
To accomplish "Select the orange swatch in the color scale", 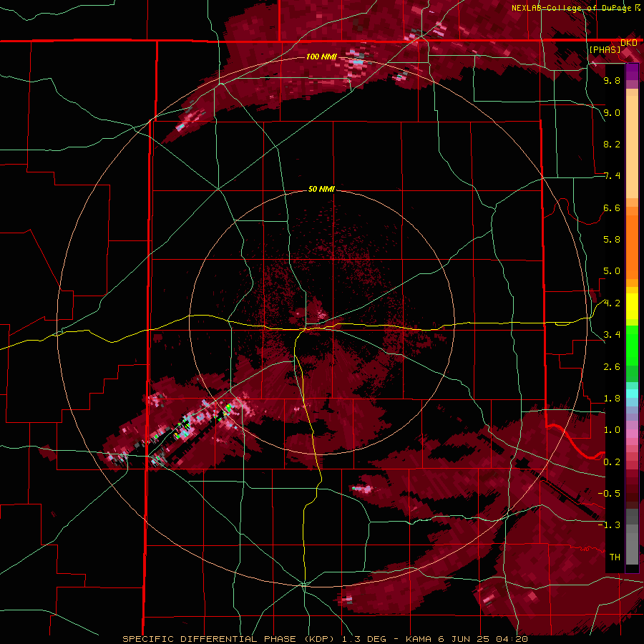I will pos(632,246).
